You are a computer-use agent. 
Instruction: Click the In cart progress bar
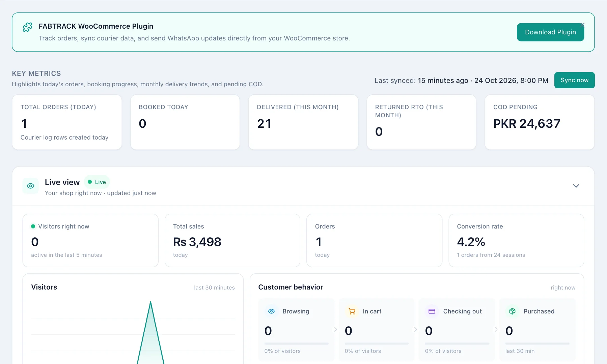(377, 343)
